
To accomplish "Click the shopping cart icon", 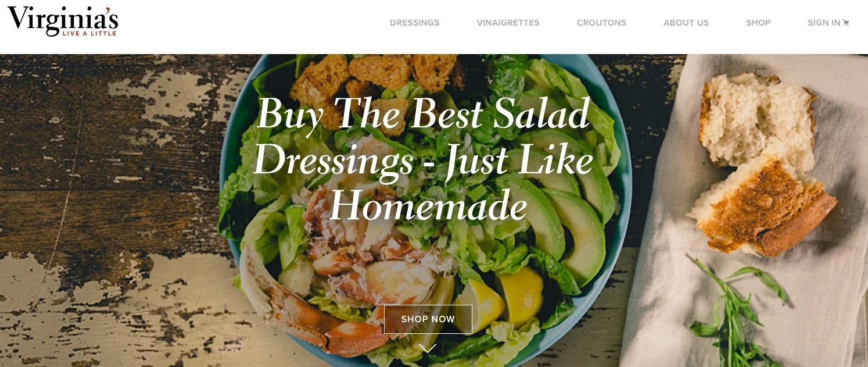I will tap(846, 23).
